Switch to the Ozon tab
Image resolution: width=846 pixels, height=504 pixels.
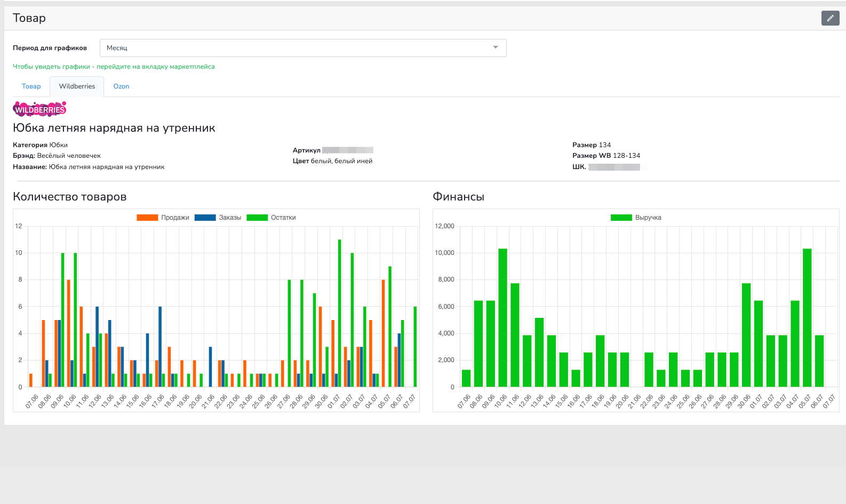point(121,86)
